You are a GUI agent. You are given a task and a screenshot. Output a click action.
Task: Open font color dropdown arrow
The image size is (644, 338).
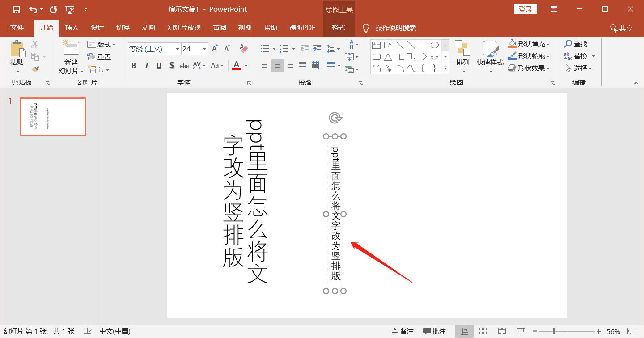click(246, 66)
